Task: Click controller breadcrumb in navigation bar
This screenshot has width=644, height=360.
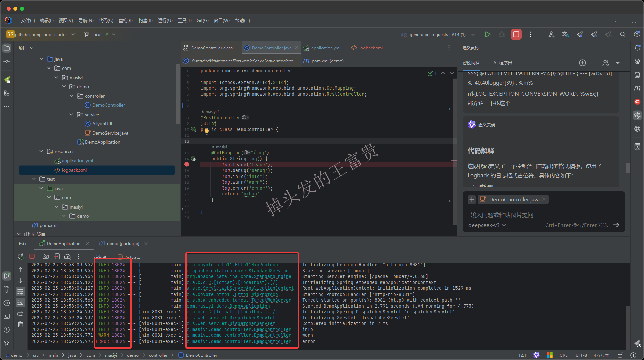Action: point(158,355)
